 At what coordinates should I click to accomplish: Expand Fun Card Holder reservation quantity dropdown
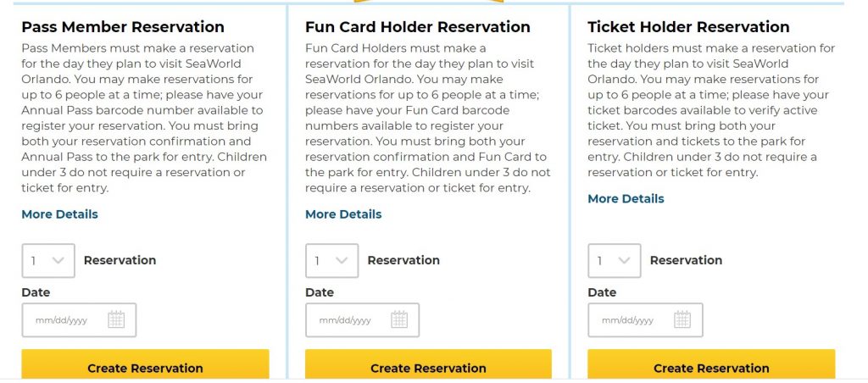click(331, 261)
